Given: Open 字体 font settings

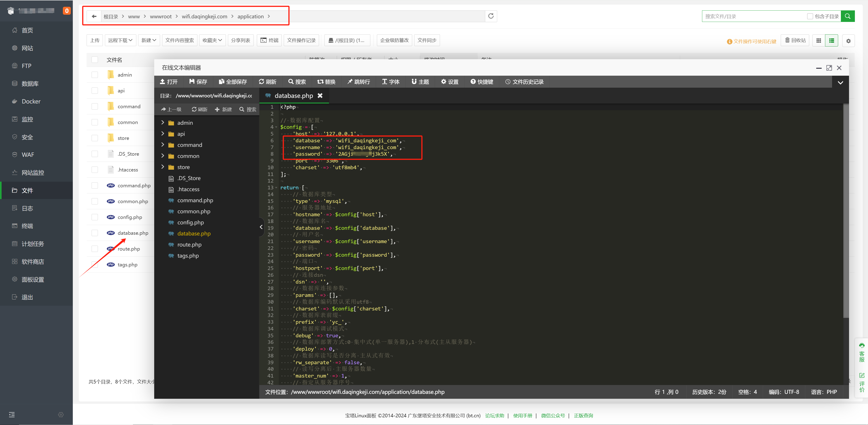Looking at the screenshot, I should pos(390,82).
